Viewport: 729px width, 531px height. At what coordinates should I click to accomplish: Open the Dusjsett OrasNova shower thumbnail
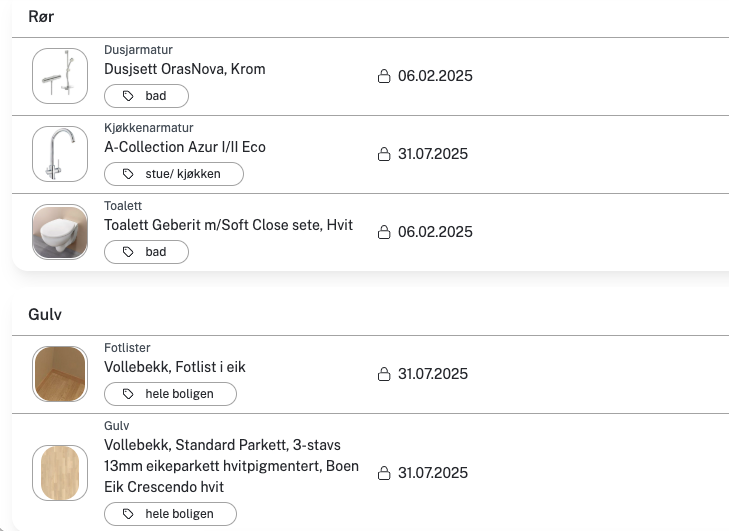(60, 76)
